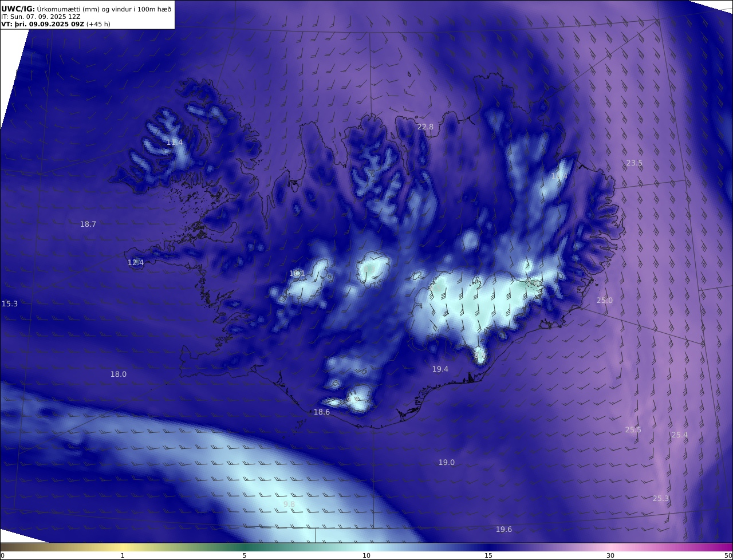733x560 pixels.
Task: Click the 18.7 value west of Iceland
Action: (88, 224)
